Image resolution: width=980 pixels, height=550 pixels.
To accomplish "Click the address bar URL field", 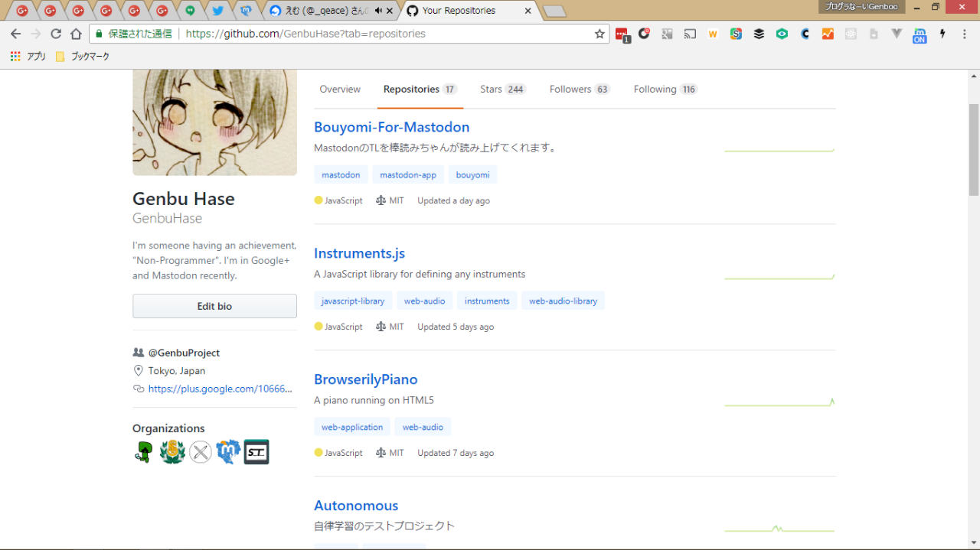I will (383, 34).
